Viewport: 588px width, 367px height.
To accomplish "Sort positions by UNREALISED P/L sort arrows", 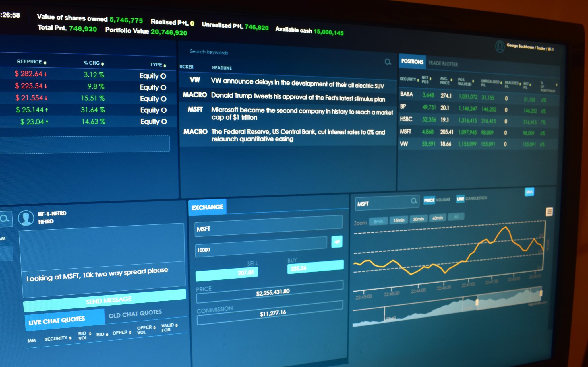I will [x=501, y=83].
